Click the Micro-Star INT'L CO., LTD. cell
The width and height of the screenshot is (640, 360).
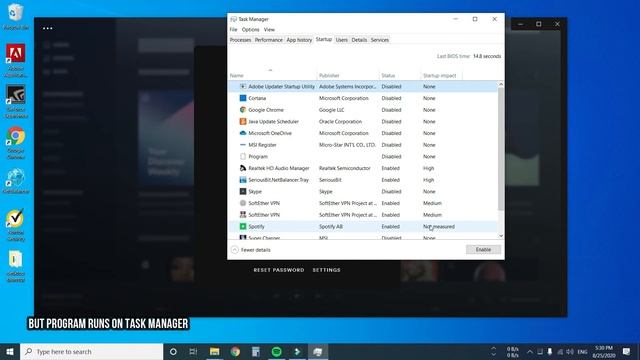347,144
